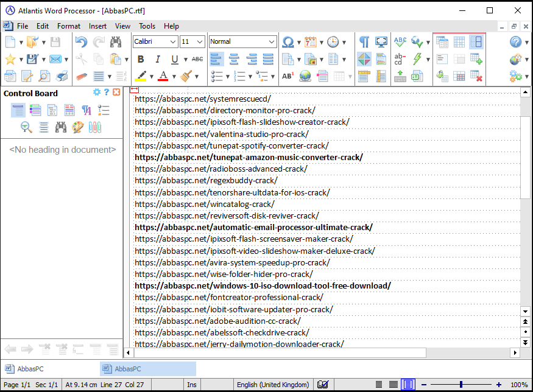Click the vertical scrollbar down arrow
Image resolution: width=533 pixels, height=392 pixels.
pyautogui.click(x=526, y=311)
